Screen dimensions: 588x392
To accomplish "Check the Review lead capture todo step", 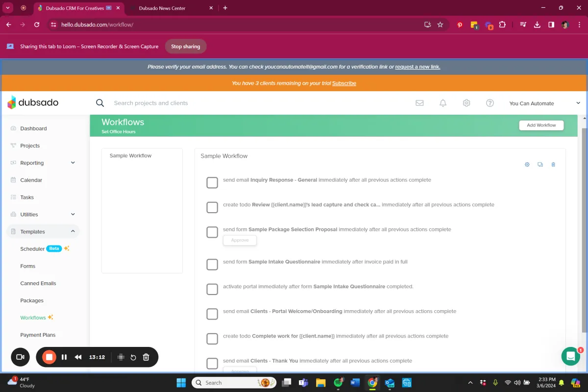I will (x=212, y=207).
